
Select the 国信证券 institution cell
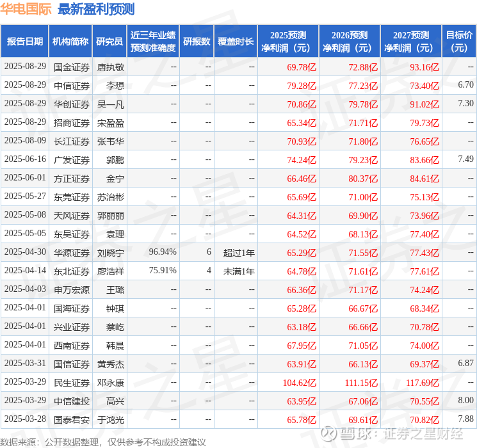tap(72, 364)
